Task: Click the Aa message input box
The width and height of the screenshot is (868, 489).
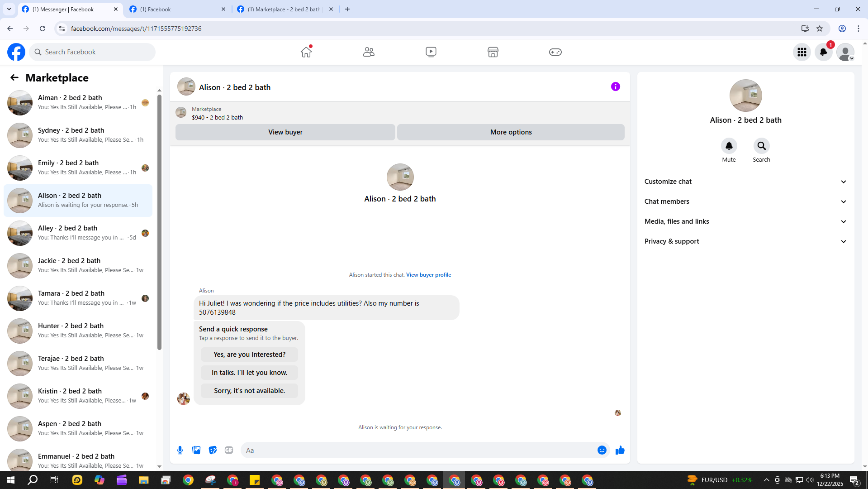Action: tap(418, 450)
